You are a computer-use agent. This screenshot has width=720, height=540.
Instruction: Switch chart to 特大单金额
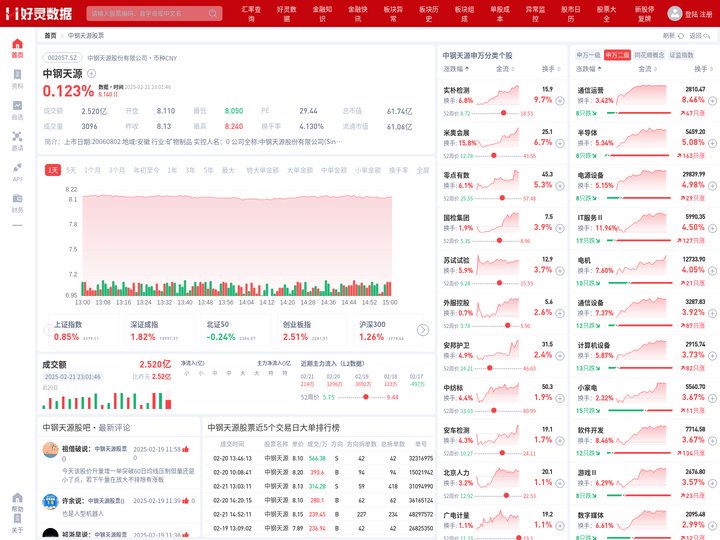tap(263, 170)
